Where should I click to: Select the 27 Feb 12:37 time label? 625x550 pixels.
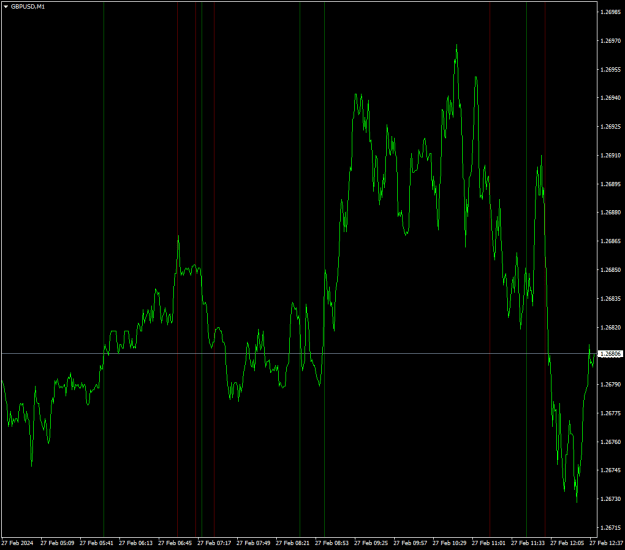click(x=606, y=543)
